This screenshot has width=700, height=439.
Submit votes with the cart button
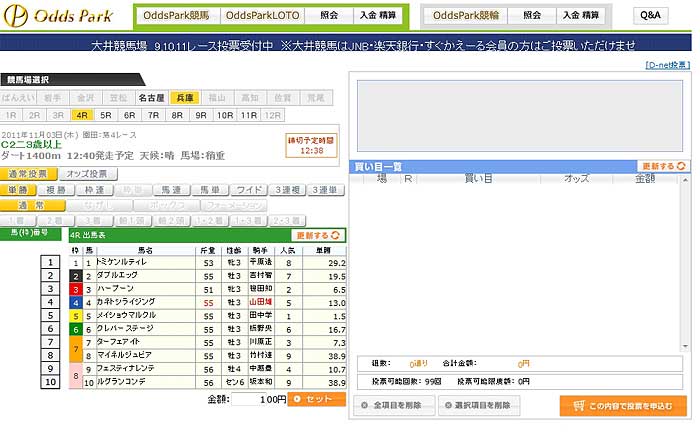pos(624,406)
